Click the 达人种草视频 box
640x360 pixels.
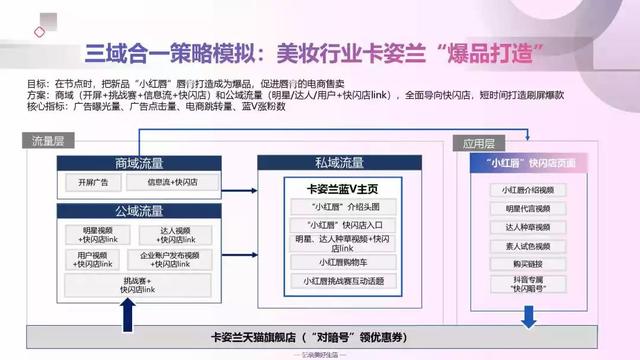[528, 227]
